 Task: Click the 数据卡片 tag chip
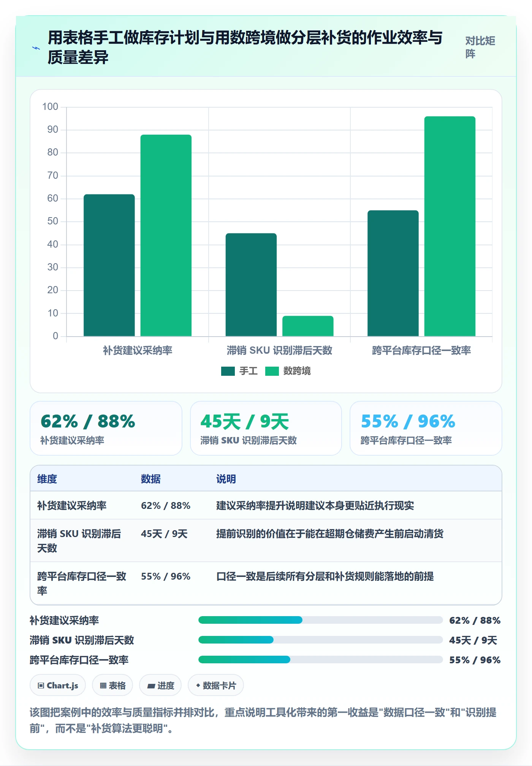[x=216, y=685]
